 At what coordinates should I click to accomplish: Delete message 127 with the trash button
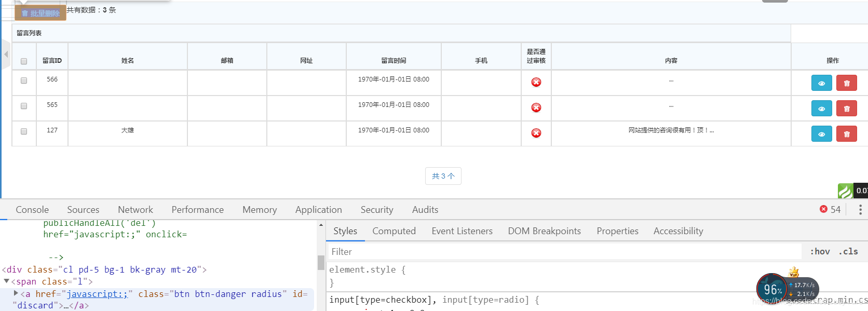pyautogui.click(x=847, y=134)
